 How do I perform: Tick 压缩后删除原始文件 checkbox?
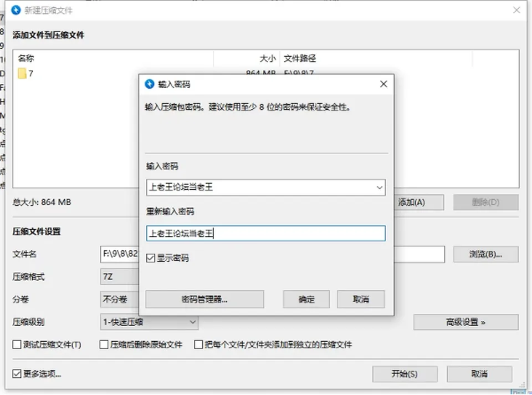104,345
